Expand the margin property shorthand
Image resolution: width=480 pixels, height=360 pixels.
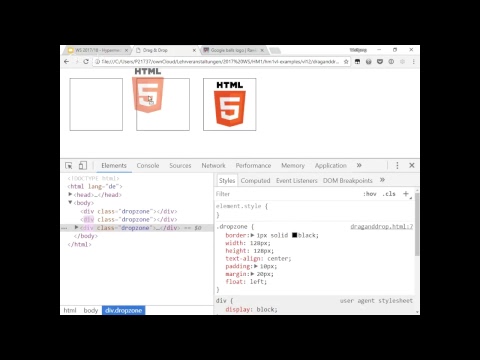(x=252, y=274)
